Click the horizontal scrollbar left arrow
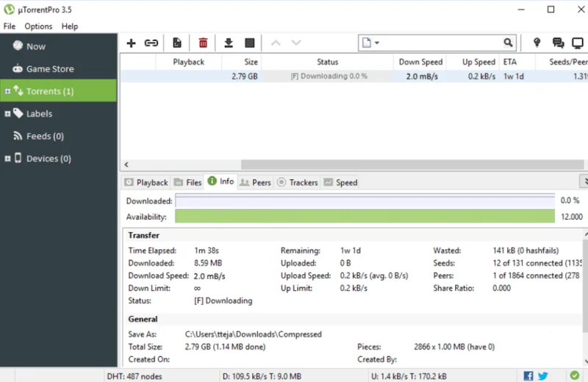 (126, 165)
